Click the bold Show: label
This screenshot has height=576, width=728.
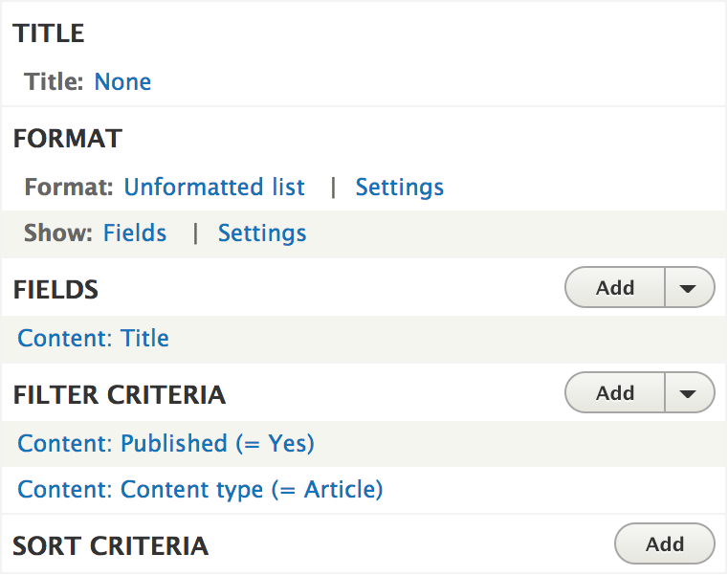tap(58, 233)
